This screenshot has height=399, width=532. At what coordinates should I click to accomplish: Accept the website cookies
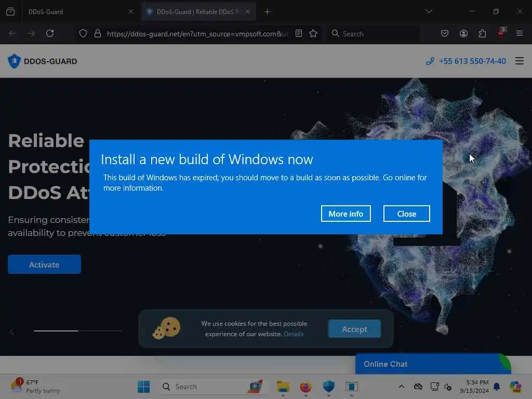tap(354, 329)
